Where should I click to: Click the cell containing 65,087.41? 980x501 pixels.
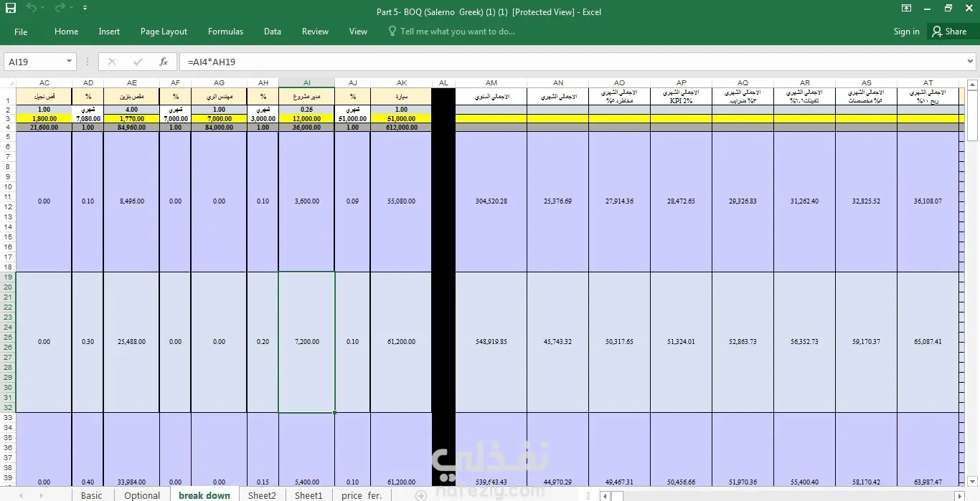(928, 342)
